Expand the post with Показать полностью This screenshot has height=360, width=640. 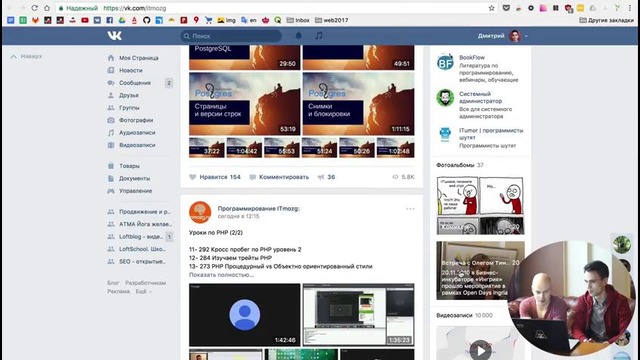click(x=221, y=275)
